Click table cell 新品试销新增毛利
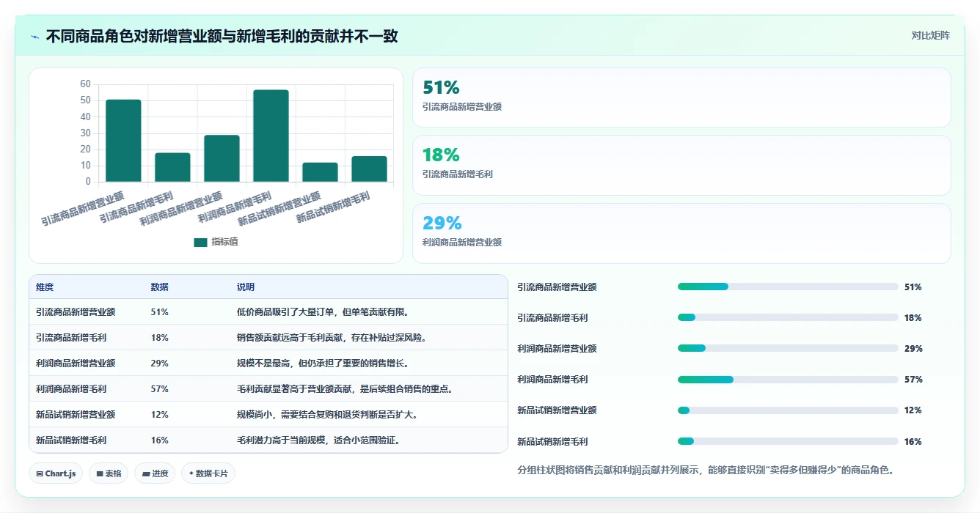Screen dimensions: 980x513 pos(71,440)
